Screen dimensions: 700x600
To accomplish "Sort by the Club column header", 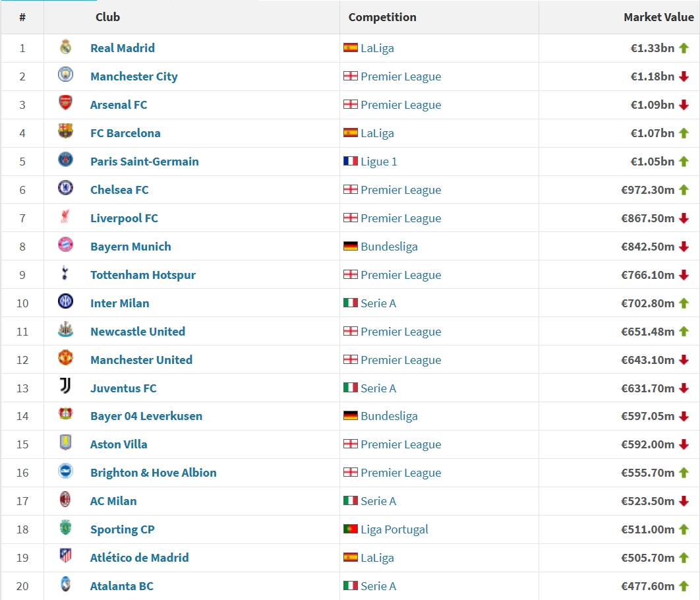I will [x=107, y=17].
